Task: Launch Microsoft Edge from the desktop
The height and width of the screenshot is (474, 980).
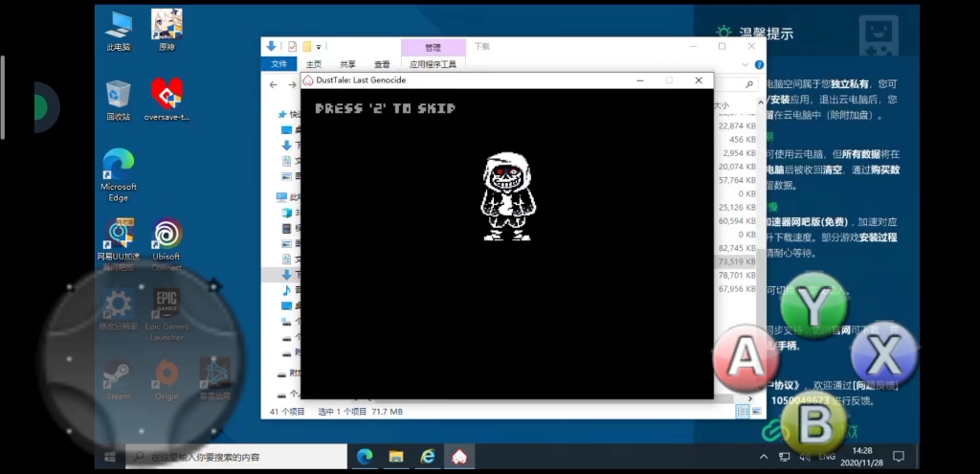Action: (x=118, y=175)
